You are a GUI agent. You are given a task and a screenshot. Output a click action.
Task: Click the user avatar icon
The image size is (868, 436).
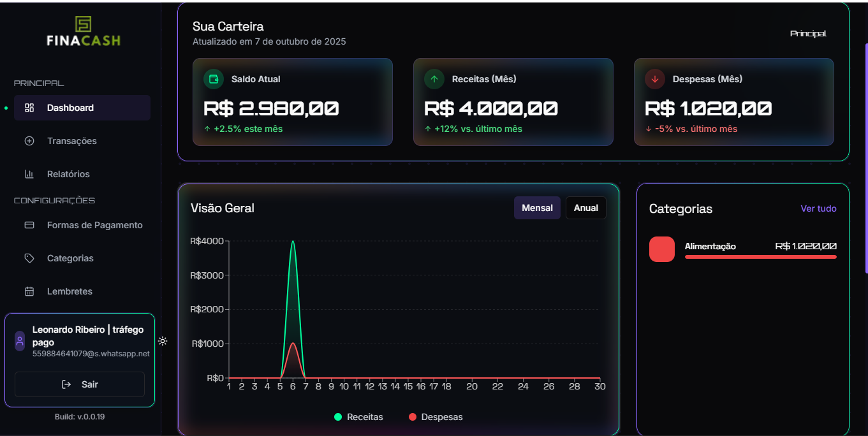pyautogui.click(x=20, y=341)
